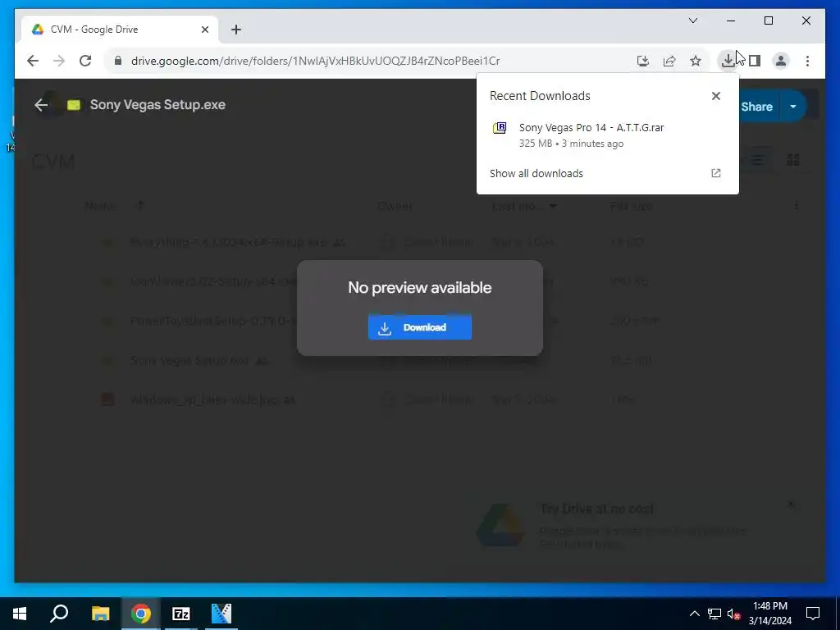Open a new tab with the plus button

(236, 30)
